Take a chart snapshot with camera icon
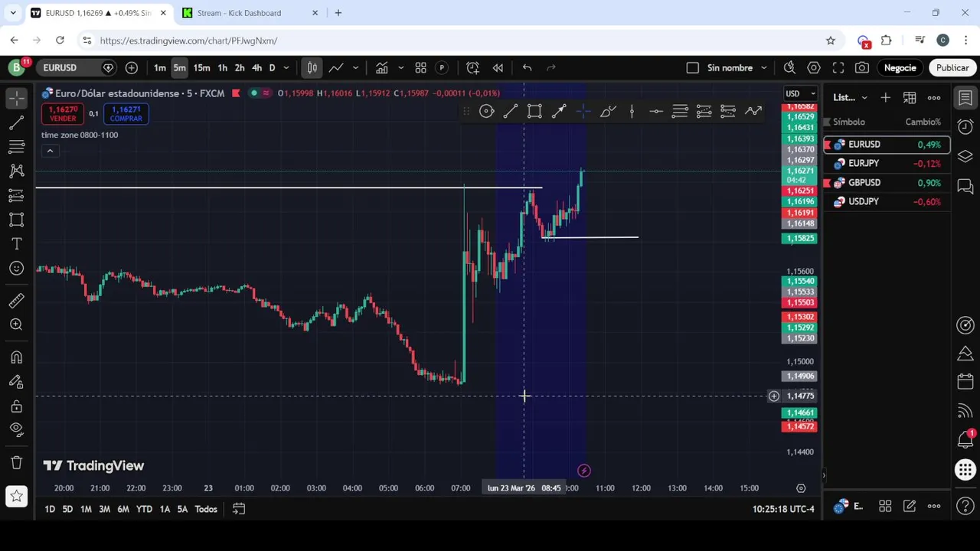980x551 pixels. (862, 68)
